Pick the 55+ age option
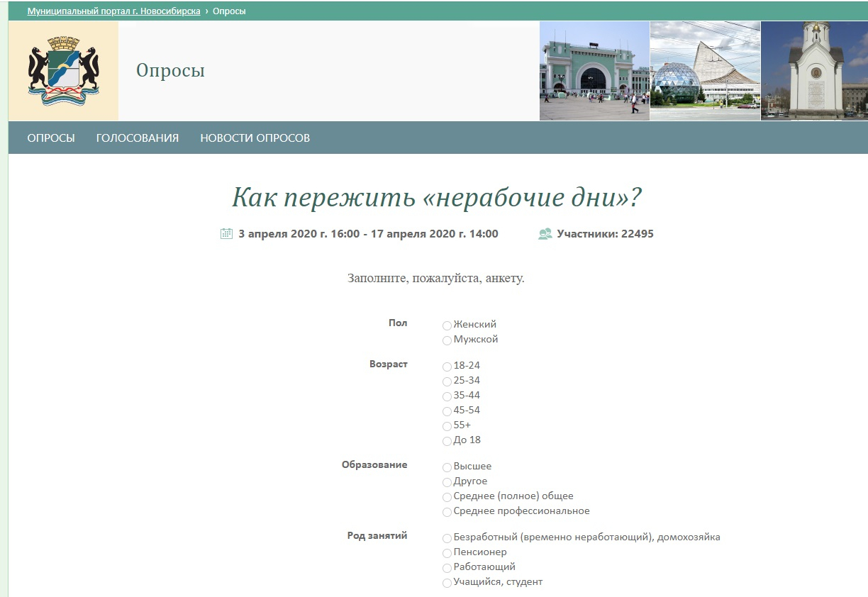Image resolution: width=868 pixels, height=597 pixels. pos(447,426)
